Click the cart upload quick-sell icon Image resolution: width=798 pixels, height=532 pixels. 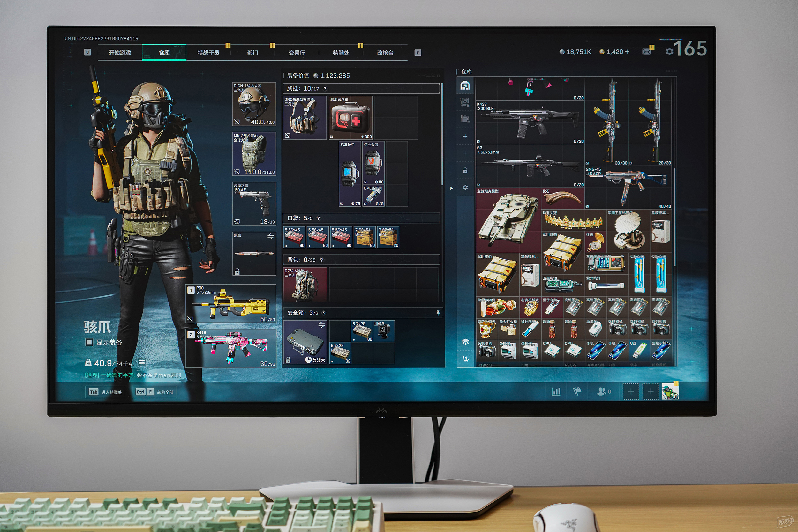pyautogui.click(x=466, y=358)
